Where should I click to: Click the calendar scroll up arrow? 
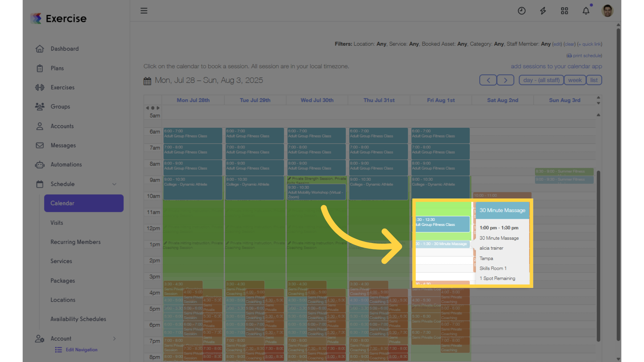[x=598, y=115]
